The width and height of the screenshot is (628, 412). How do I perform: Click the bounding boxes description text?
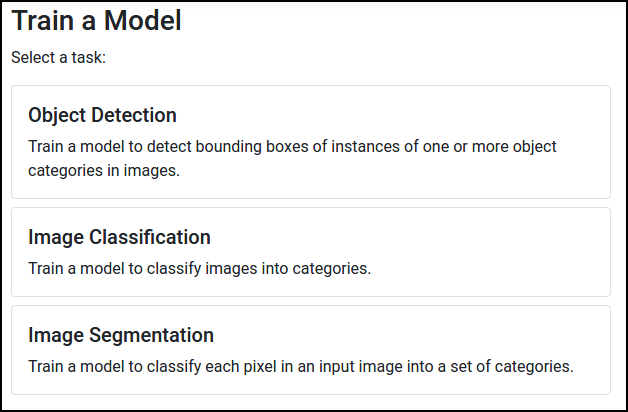click(292, 159)
